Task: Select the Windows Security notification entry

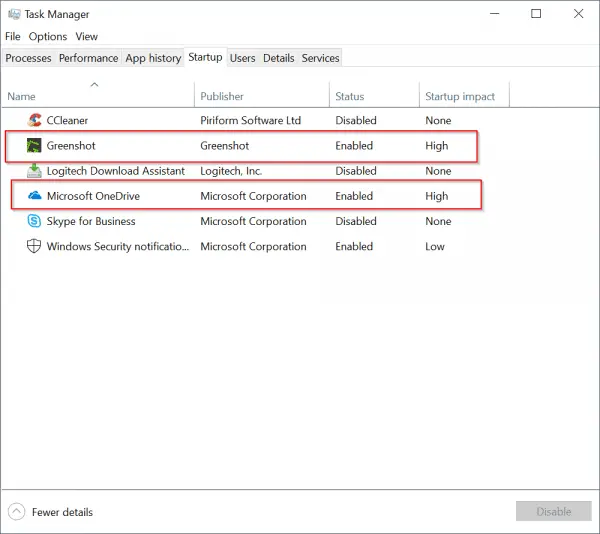Action: coord(117,246)
